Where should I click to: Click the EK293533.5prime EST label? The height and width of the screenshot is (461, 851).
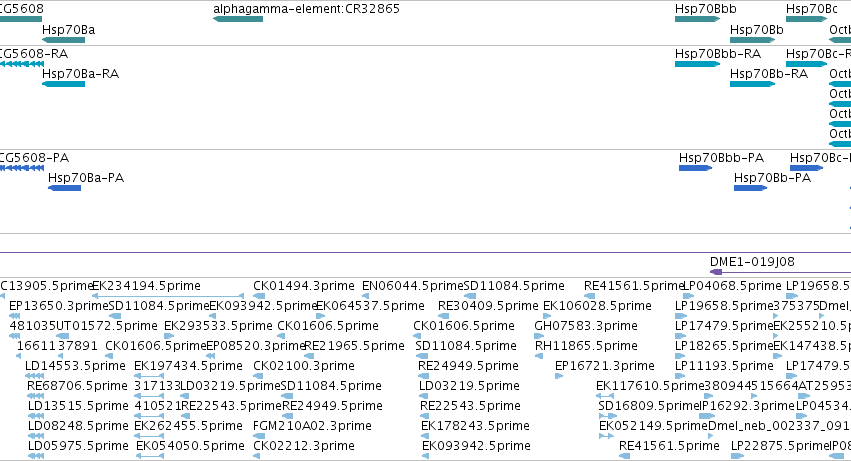(x=218, y=326)
